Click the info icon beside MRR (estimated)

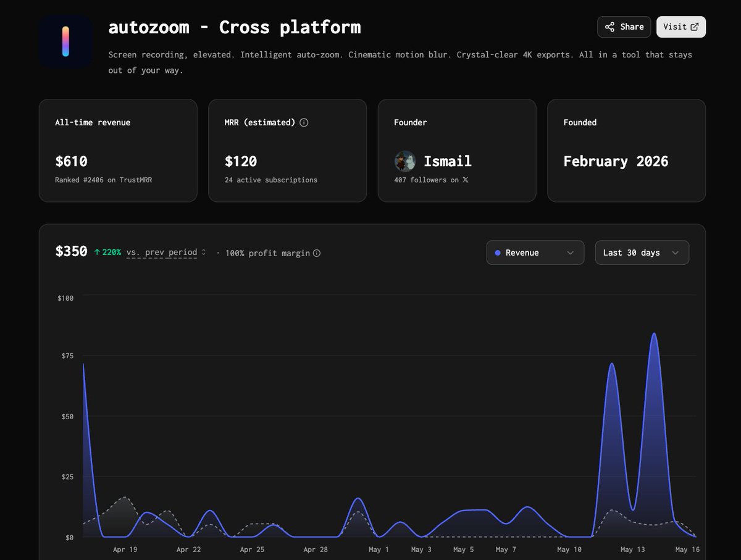[304, 122]
